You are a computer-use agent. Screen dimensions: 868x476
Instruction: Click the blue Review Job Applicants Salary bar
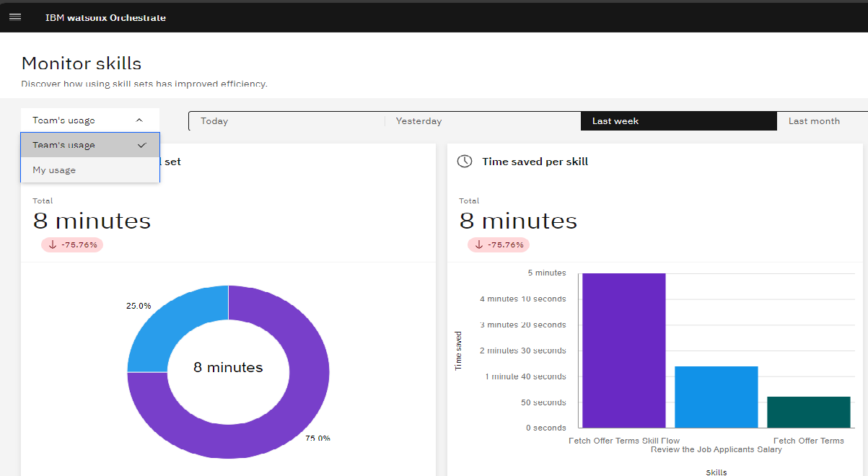[x=716, y=397]
